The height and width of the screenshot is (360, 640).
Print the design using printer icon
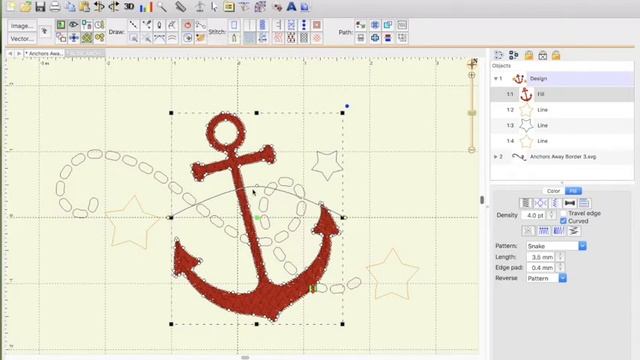point(55,7)
